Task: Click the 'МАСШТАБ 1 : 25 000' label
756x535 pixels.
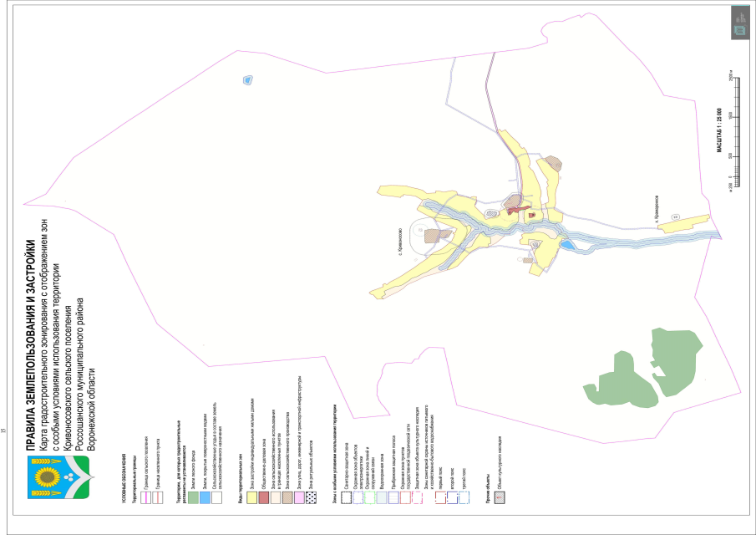Action: click(x=719, y=130)
